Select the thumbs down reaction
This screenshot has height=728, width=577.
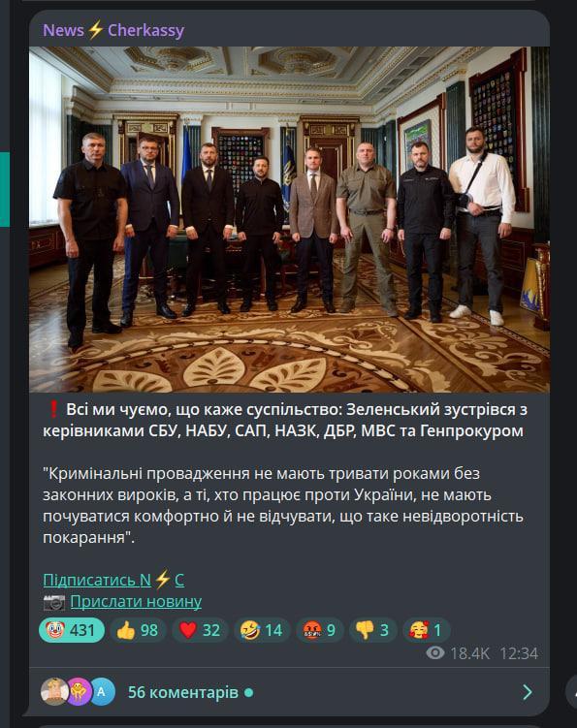pyautogui.click(x=372, y=630)
